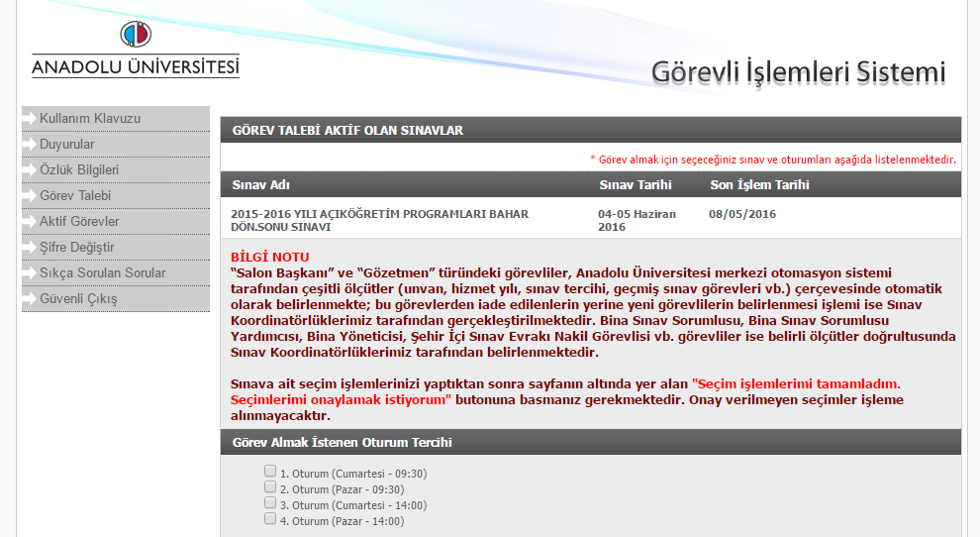
Task: Click Görevli İşlemleri Sistemi title
Action: [798, 72]
